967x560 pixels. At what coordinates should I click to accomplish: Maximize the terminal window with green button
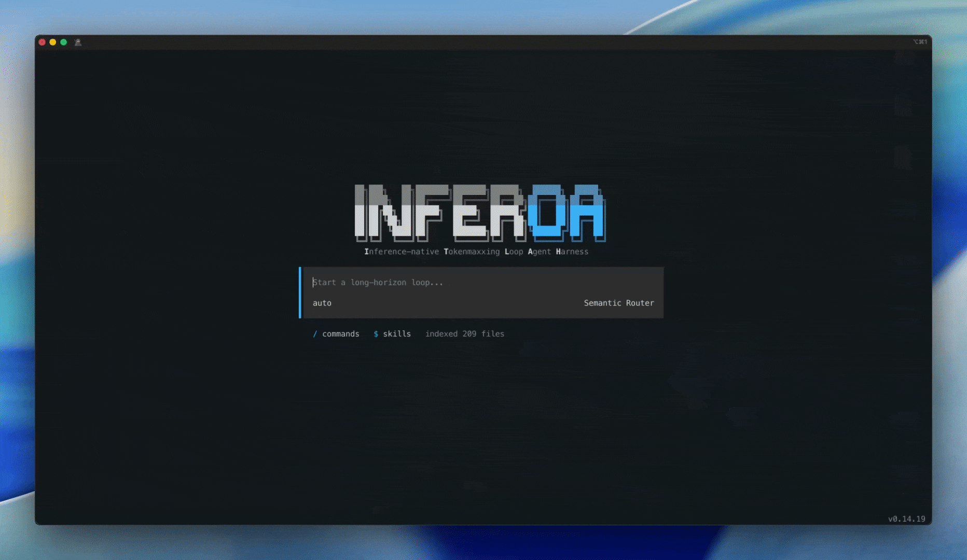click(64, 43)
